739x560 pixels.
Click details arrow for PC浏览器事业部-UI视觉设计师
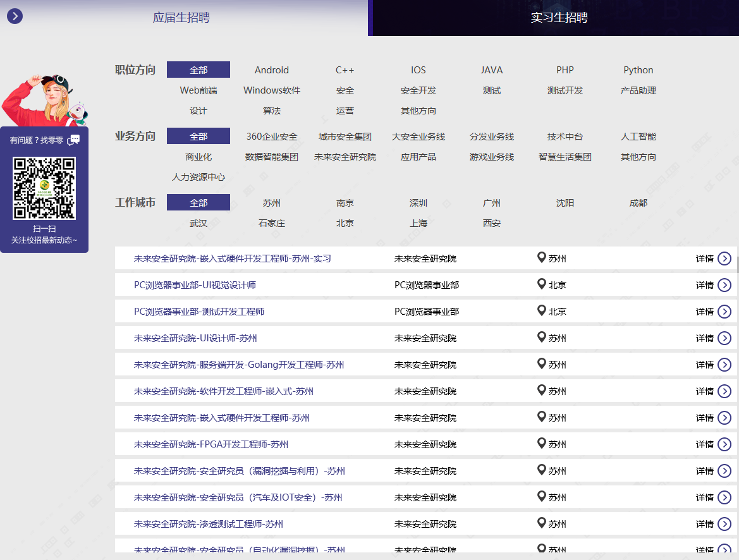click(x=724, y=285)
